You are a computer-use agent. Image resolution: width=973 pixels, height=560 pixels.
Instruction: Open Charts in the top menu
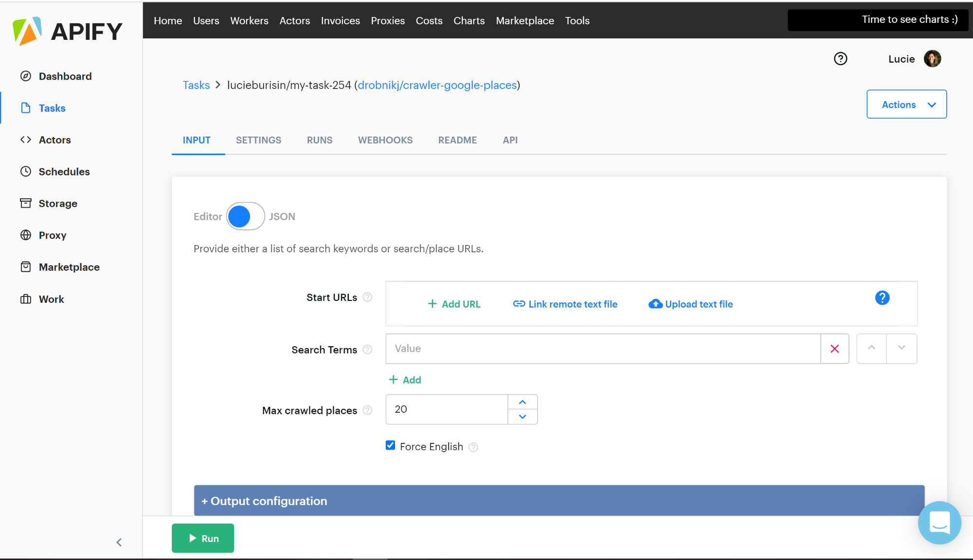(x=469, y=20)
